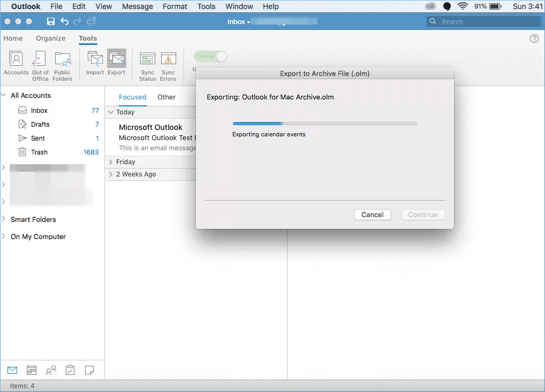This screenshot has height=392, width=545.
Task: Open Sync Errors
Action: pyautogui.click(x=168, y=66)
